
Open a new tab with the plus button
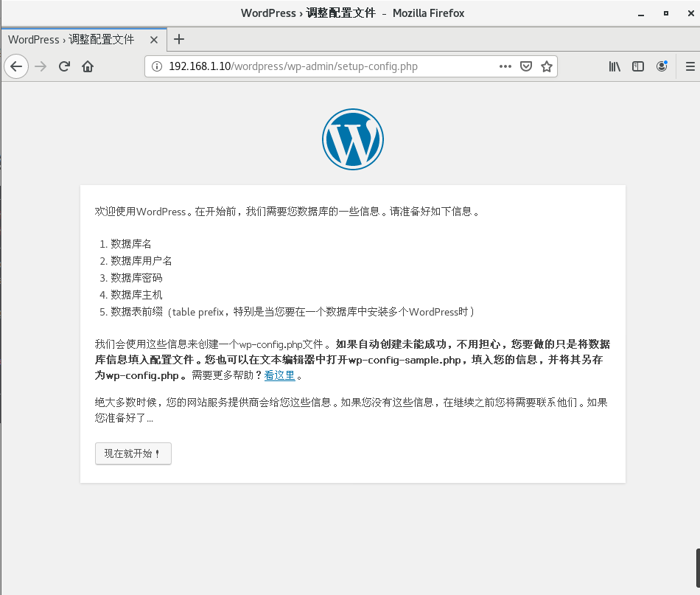[x=179, y=39]
